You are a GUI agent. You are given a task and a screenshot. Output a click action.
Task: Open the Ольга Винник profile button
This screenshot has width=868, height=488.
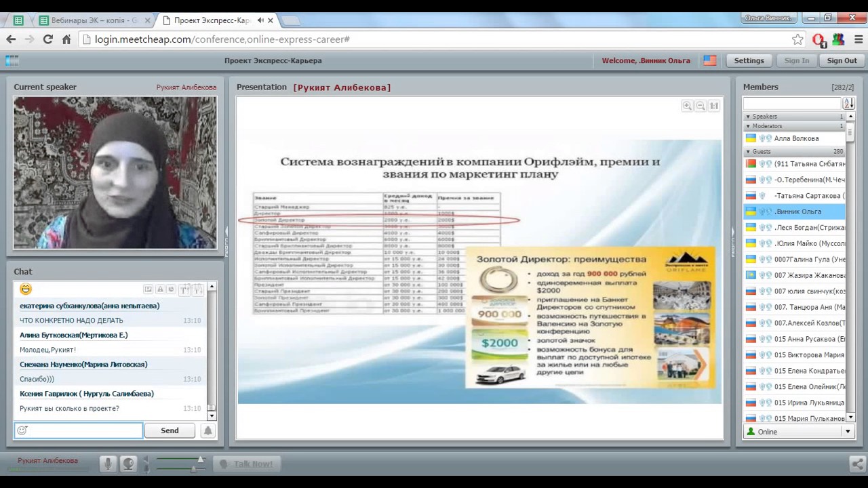click(x=768, y=18)
